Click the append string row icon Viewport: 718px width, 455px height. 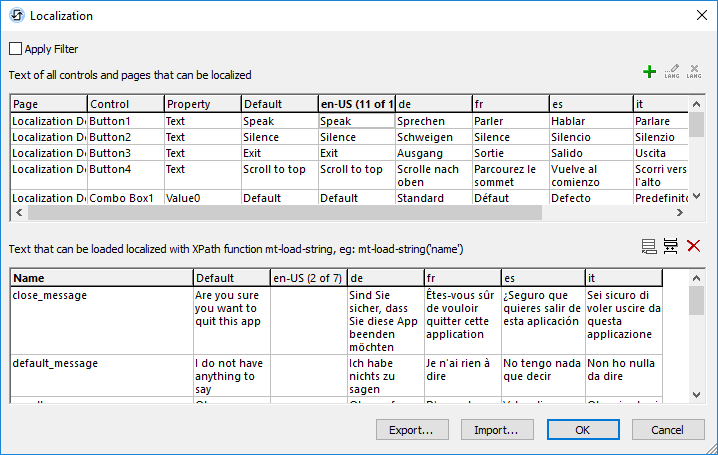click(x=650, y=245)
